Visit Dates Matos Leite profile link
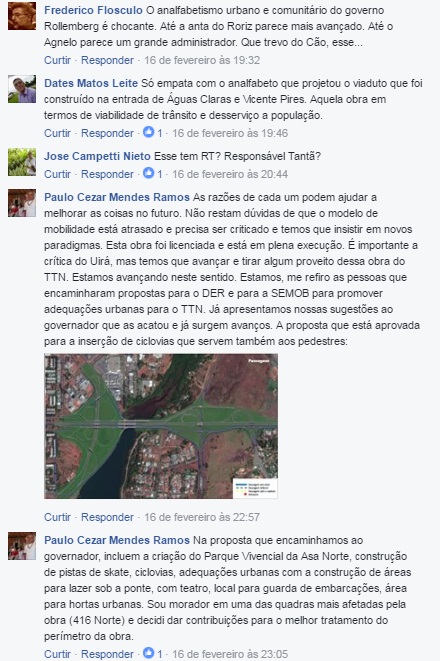This screenshot has height=661, width=440. 91,83
